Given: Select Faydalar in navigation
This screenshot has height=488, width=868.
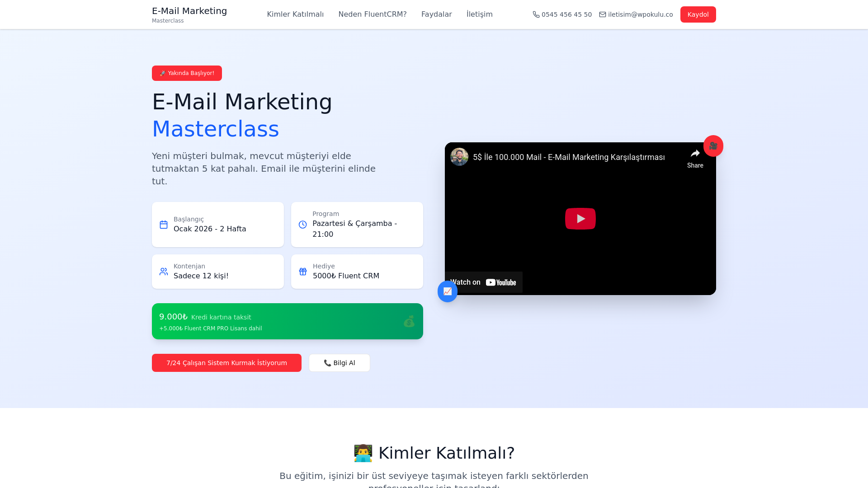Looking at the screenshot, I should click(437, 14).
